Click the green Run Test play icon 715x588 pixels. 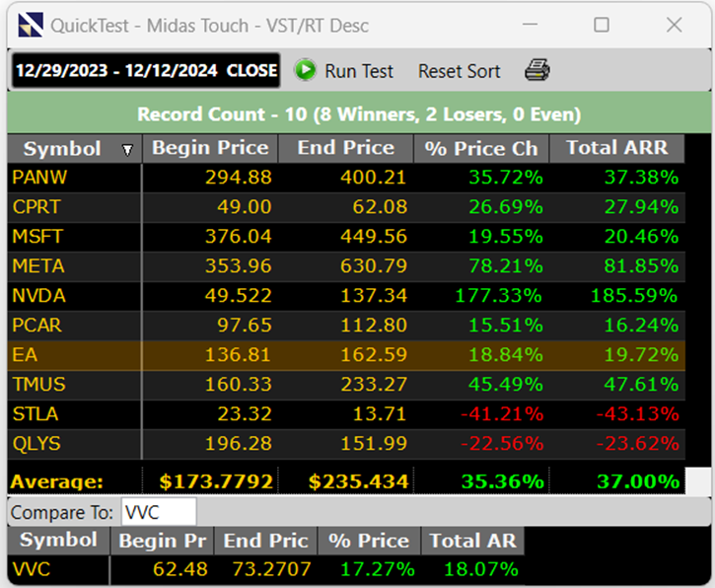[x=305, y=71]
